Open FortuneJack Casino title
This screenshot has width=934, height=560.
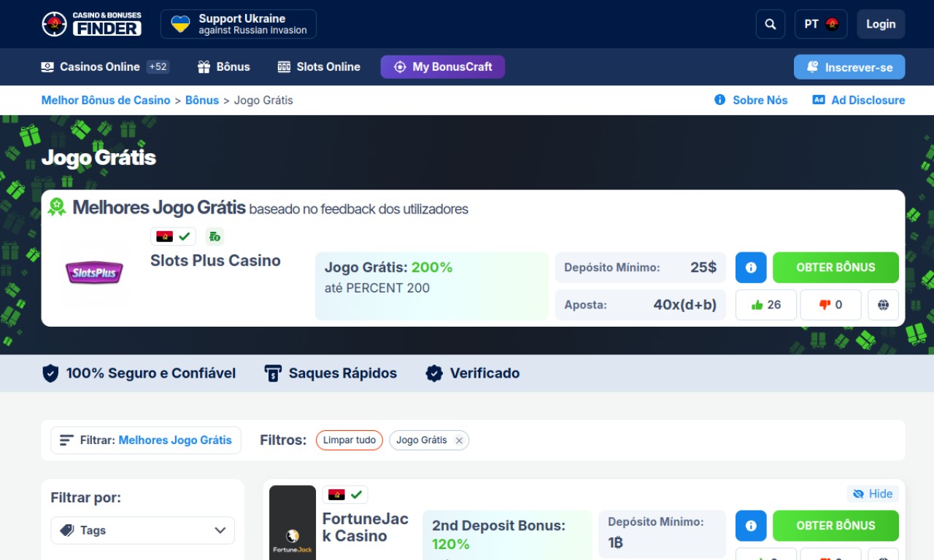366,528
